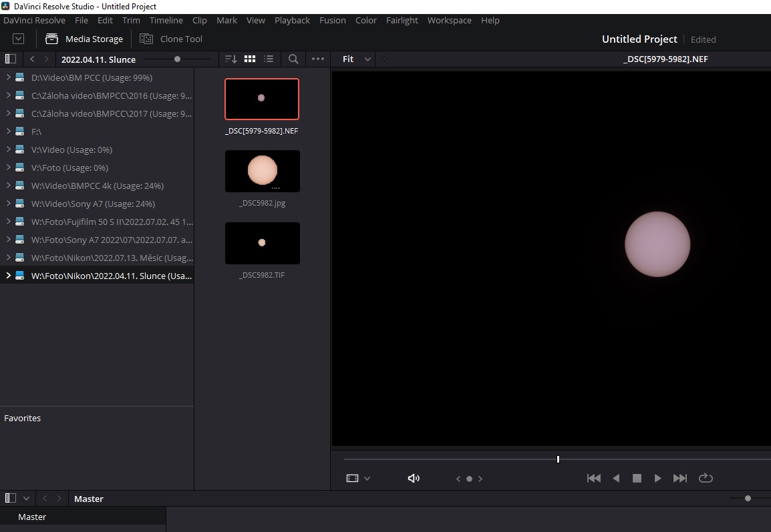Open the search icon in media browser

click(x=293, y=59)
